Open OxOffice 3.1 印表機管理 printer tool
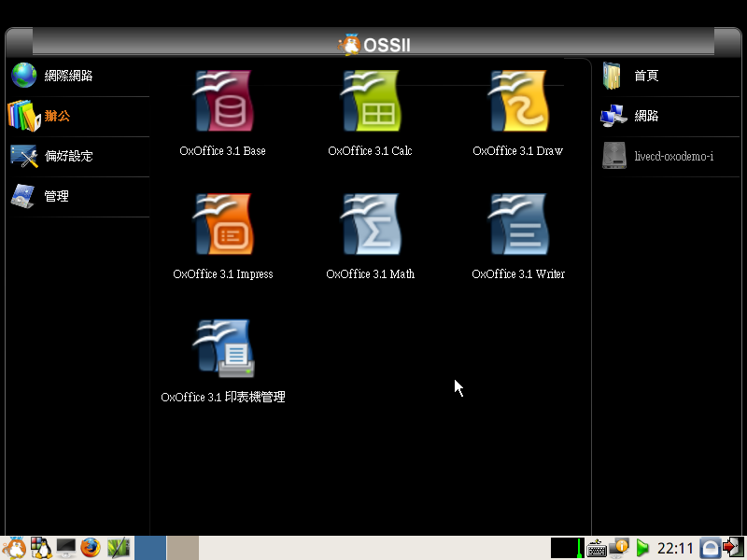Screen dimensions: 747x560 click(222, 351)
